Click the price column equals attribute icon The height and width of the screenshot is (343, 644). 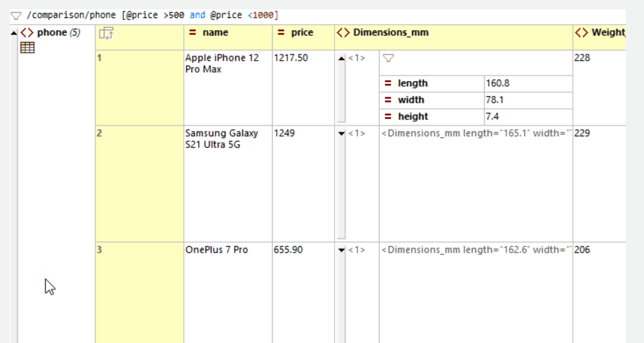(x=281, y=33)
